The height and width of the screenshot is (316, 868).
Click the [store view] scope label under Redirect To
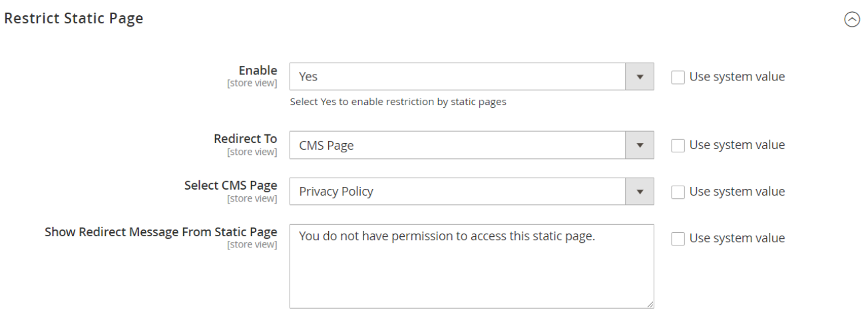(x=252, y=152)
